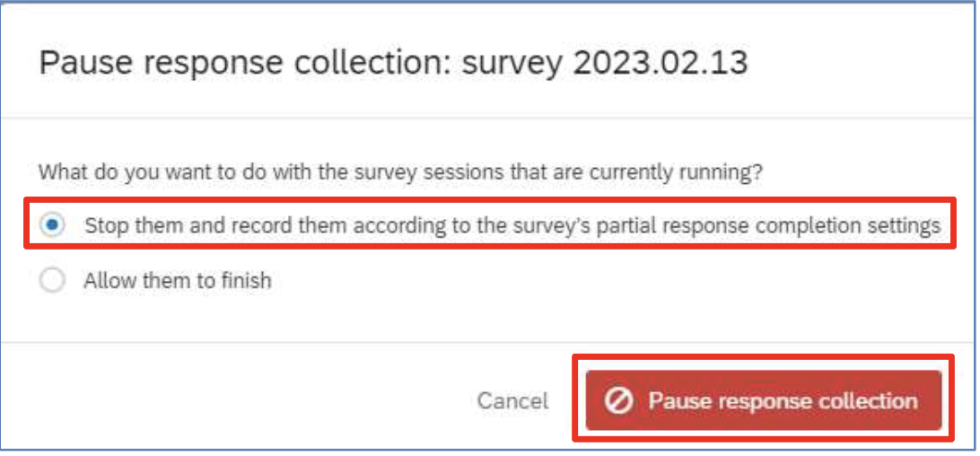The image size is (980, 456).
Task: Confirm pausing response collection
Action: pos(763,400)
